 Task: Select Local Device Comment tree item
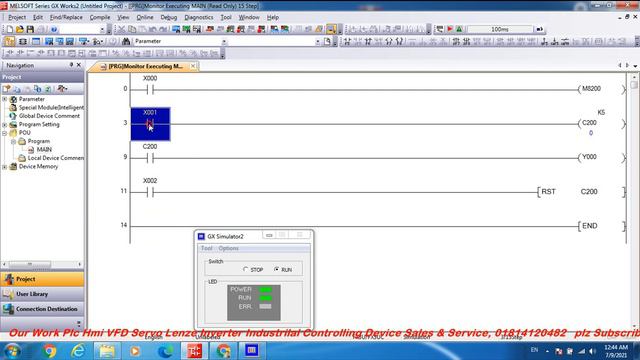[56, 158]
